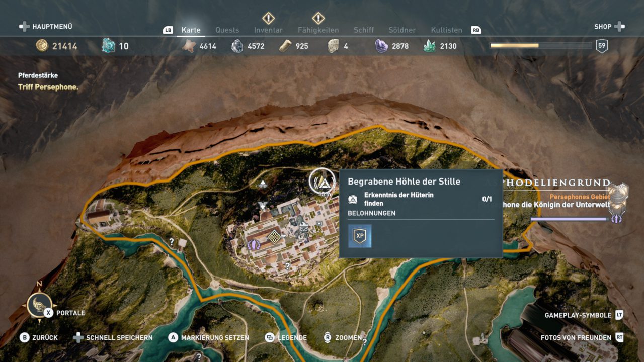Viewport: 644px width, 362px height.
Task: Open the Inventar tab
Action: [268, 30]
